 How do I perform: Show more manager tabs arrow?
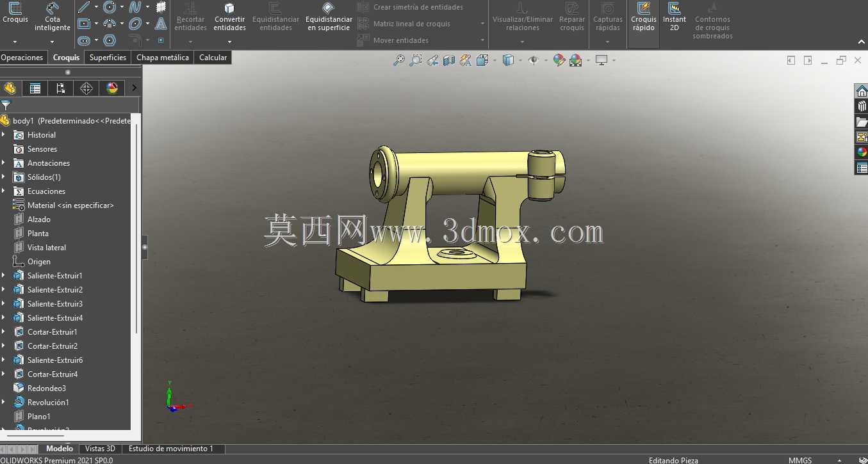click(x=134, y=88)
